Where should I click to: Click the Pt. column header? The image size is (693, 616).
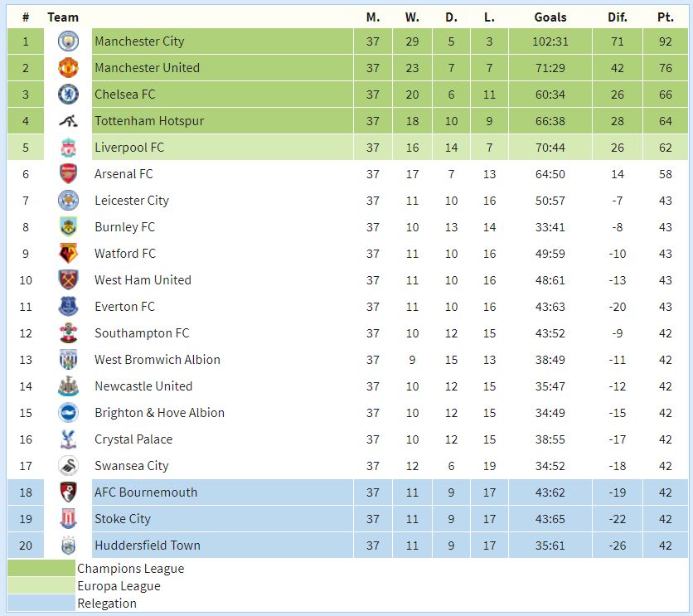(665, 17)
